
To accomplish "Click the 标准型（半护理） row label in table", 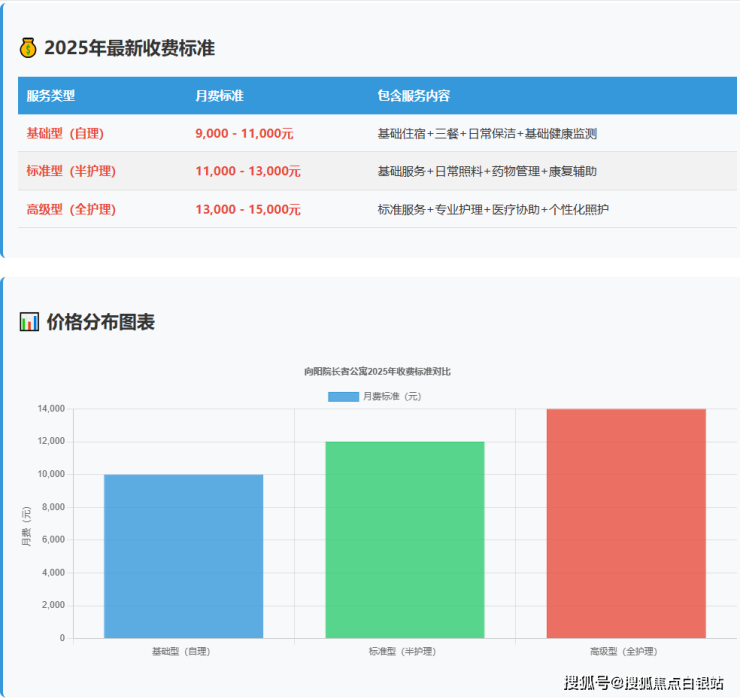I will [71, 171].
